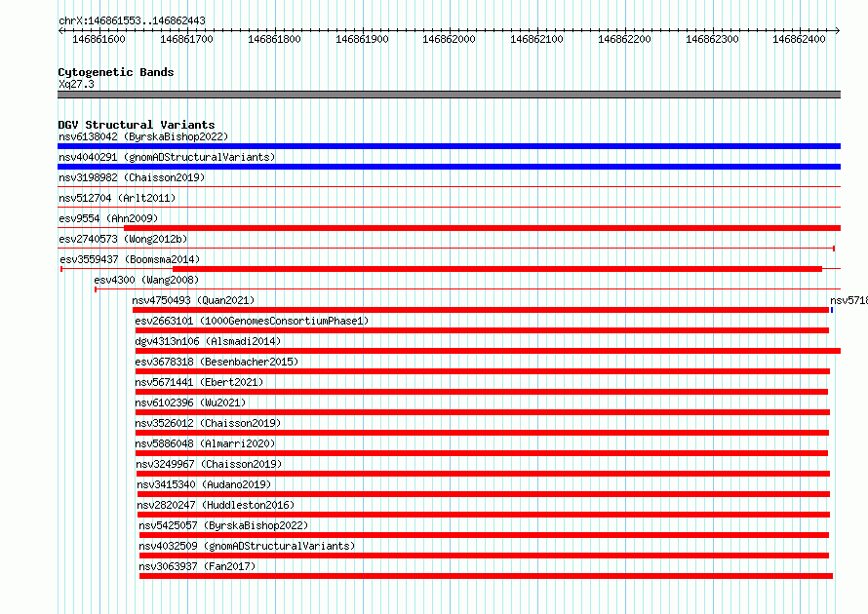Select the red nsv6102396 variant bar
868x614 pixels.
[x=482, y=412]
